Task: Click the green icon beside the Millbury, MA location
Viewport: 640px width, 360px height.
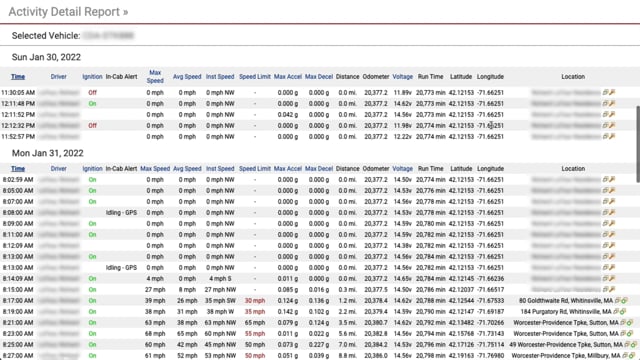Action: (632, 356)
